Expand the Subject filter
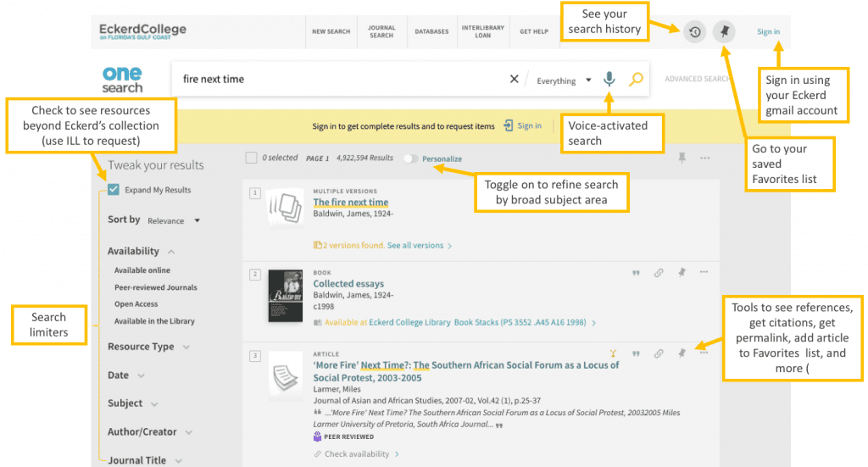The height and width of the screenshot is (467, 868). click(133, 403)
